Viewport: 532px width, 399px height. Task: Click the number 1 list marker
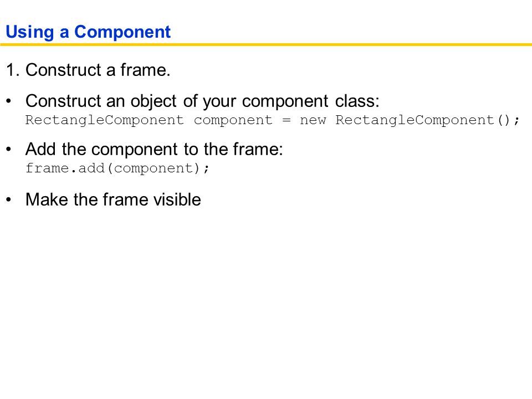coord(13,70)
